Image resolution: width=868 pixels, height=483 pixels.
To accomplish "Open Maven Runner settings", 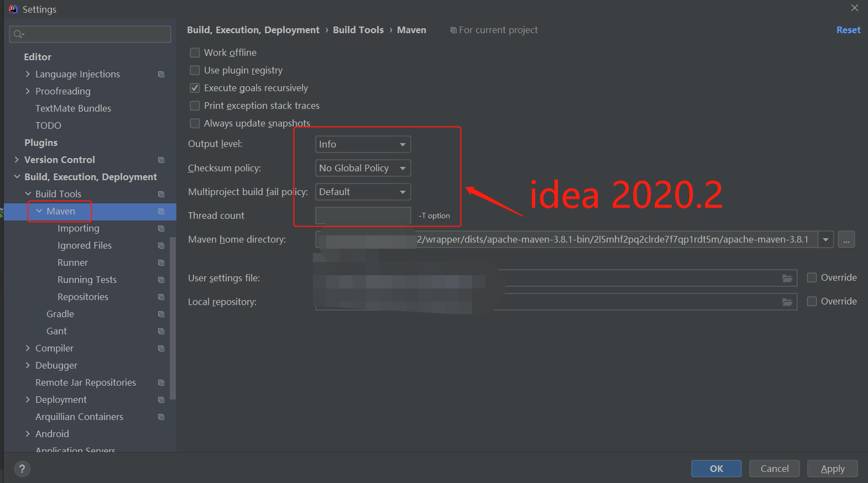I will coord(72,262).
